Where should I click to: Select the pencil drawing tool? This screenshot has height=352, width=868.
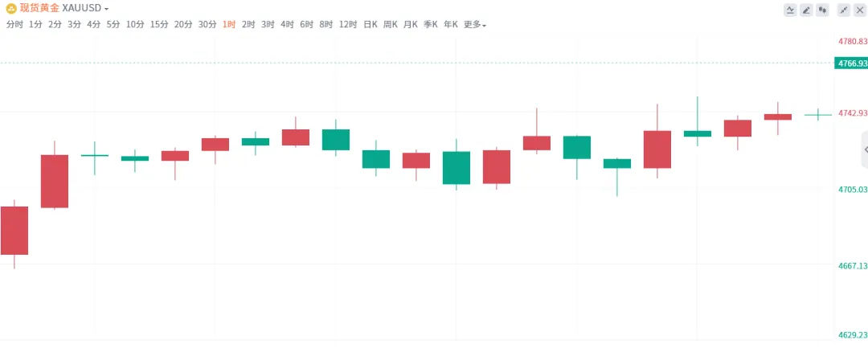pyautogui.click(x=806, y=10)
